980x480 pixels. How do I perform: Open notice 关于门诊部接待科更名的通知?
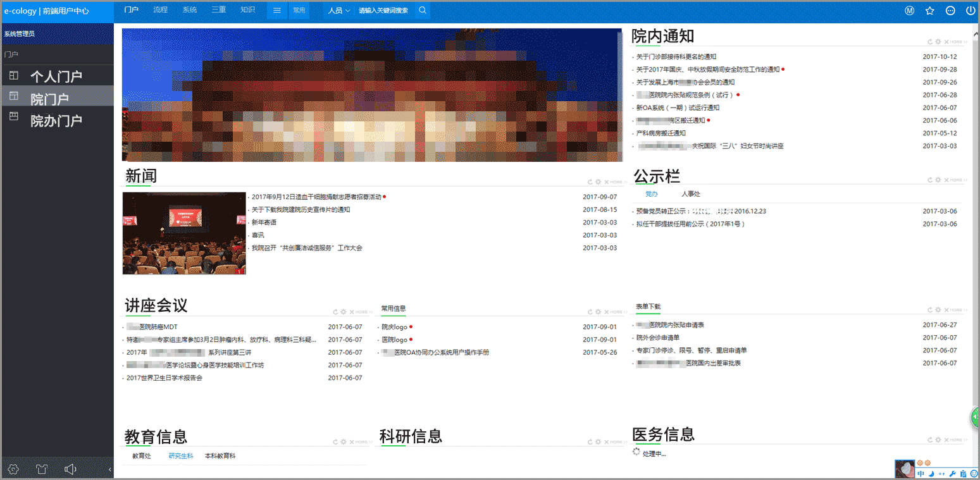[676, 57]
